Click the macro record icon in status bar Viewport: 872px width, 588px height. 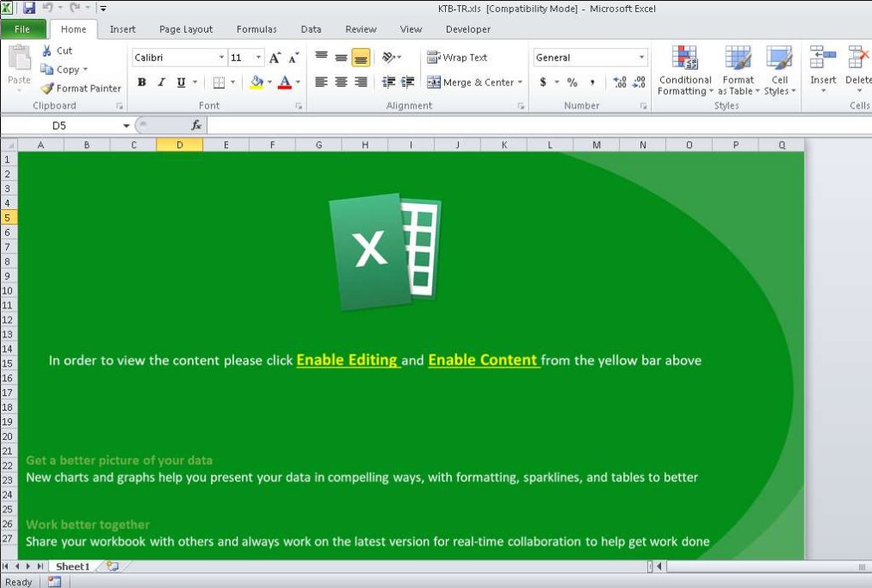[x=54, y=582]
